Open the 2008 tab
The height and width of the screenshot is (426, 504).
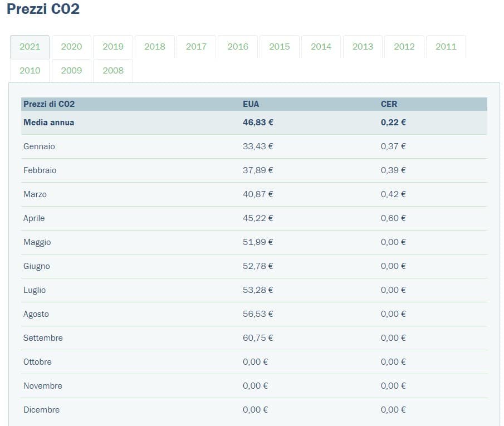point(113,71)
